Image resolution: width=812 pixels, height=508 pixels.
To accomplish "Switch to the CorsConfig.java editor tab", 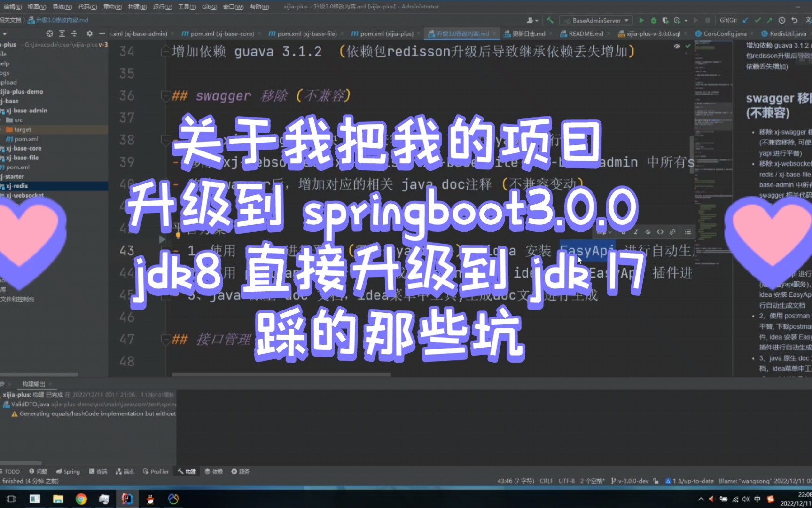I will point(725,33).
